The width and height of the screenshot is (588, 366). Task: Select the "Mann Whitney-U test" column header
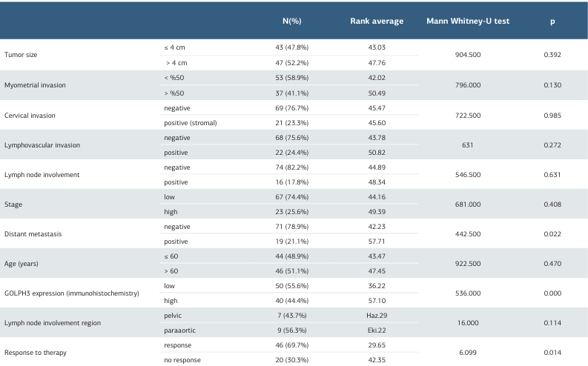pyautogui.click(x=466, y=21)
